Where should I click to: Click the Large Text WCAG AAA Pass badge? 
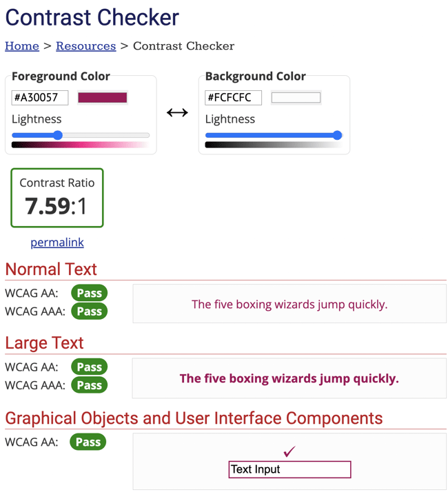pos(89,386)
